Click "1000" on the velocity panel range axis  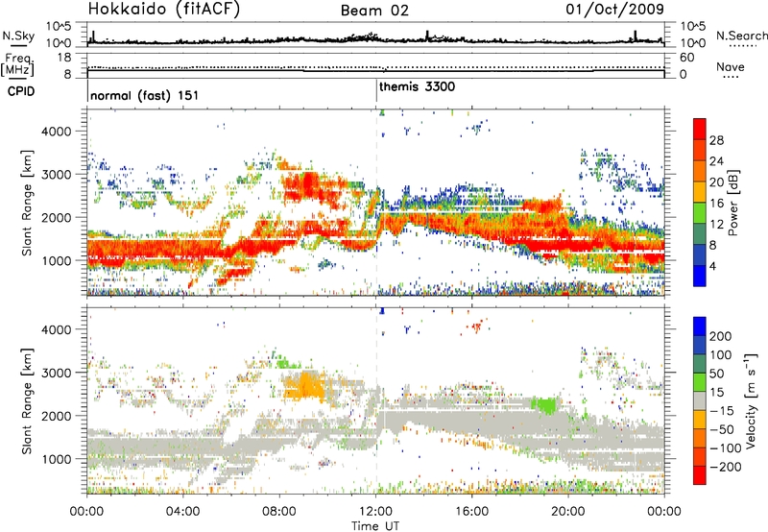(56, 459)
